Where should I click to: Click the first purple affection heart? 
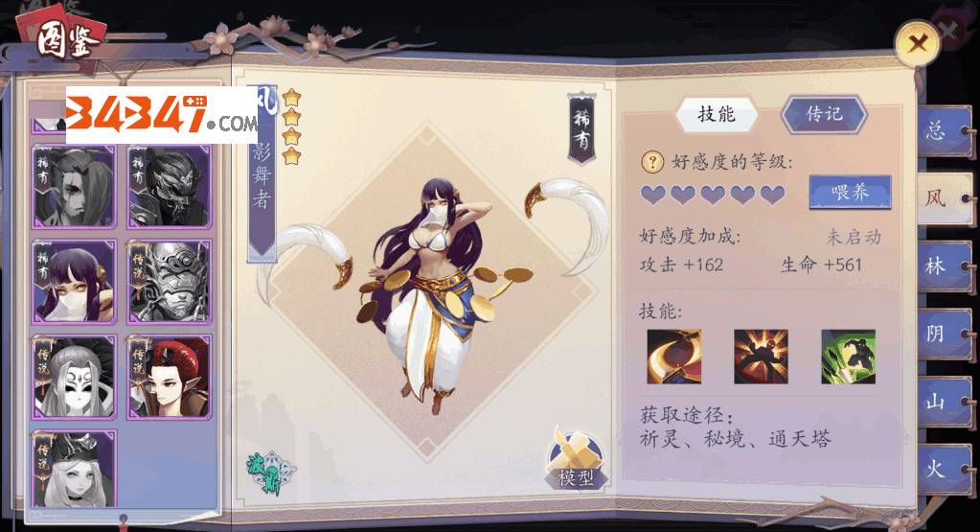coord(653,195)
